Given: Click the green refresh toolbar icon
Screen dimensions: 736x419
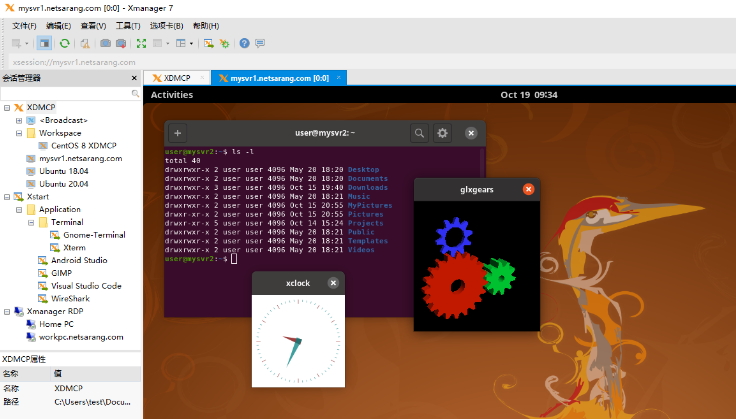Looking at the screenshot, I should point(64,43).
